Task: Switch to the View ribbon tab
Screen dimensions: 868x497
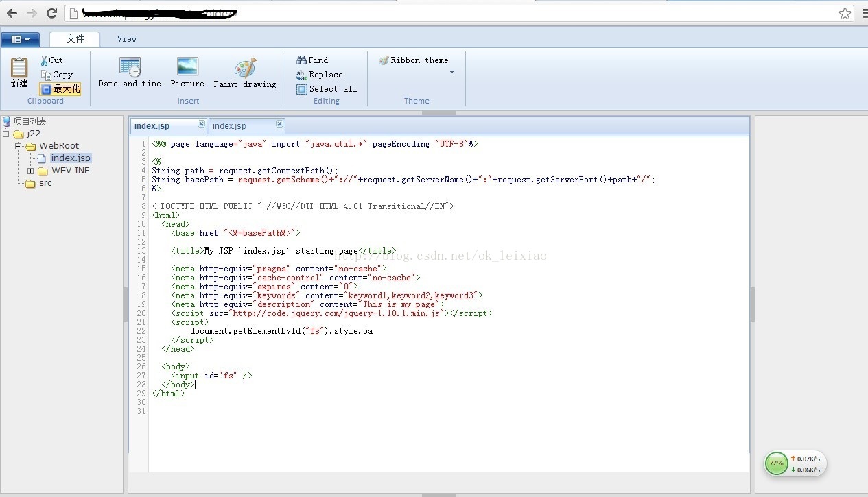Action: click(127, 39)
